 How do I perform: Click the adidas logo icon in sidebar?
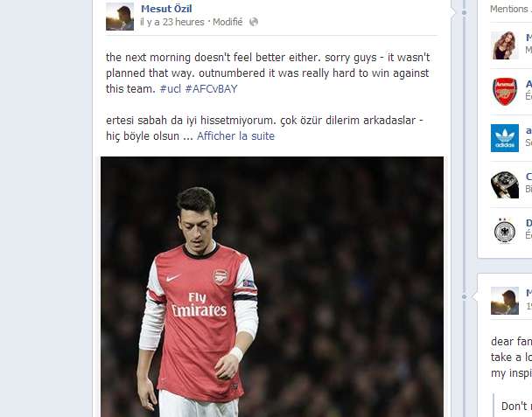505,138
